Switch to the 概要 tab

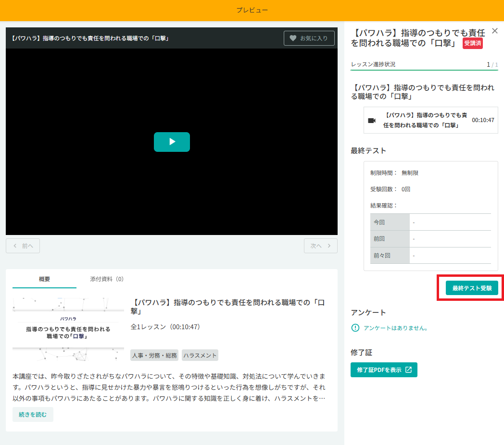(x=44, y=279)
